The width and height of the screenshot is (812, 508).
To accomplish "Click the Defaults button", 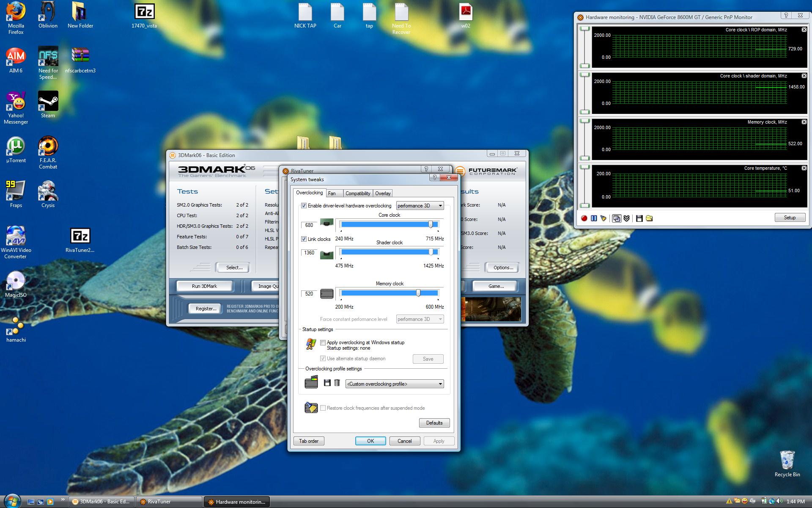I will (x=434, y=423).
